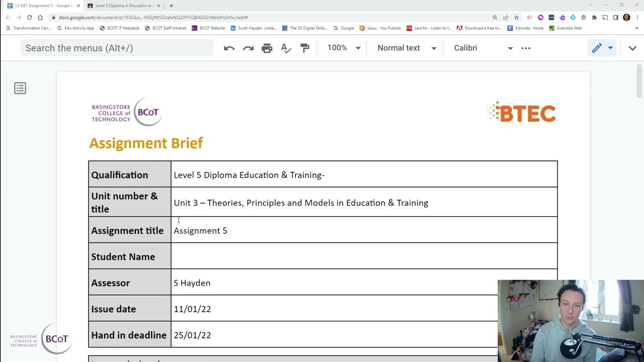Open the zoom 100% dropdown
644x362 pixels.
click(344, 48)
